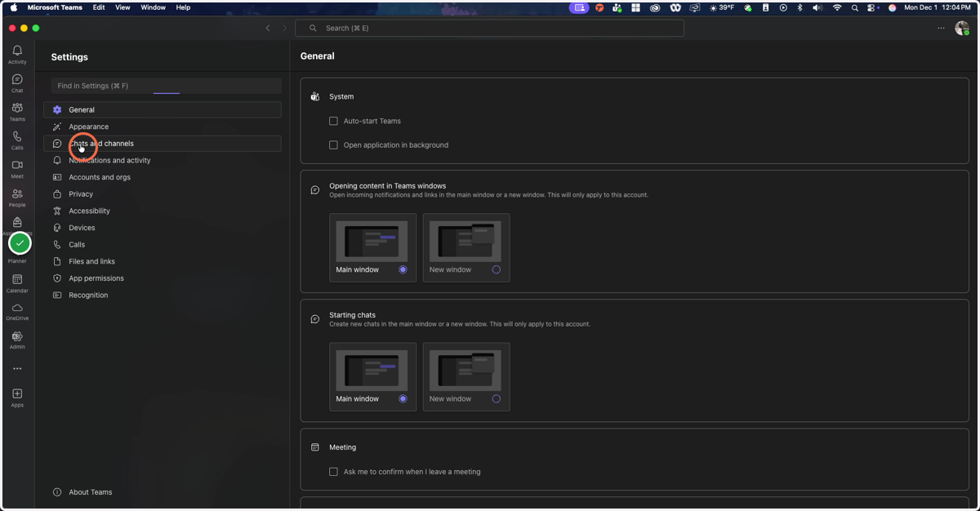980x511 pixels.
Task: Open OneDrive from the left rail
Action: (x=17, y=312)
